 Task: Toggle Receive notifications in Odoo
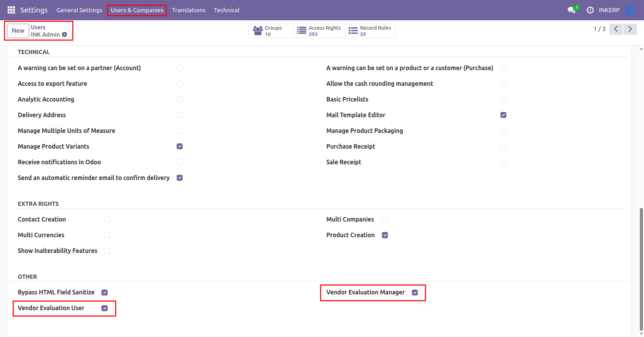179,162
